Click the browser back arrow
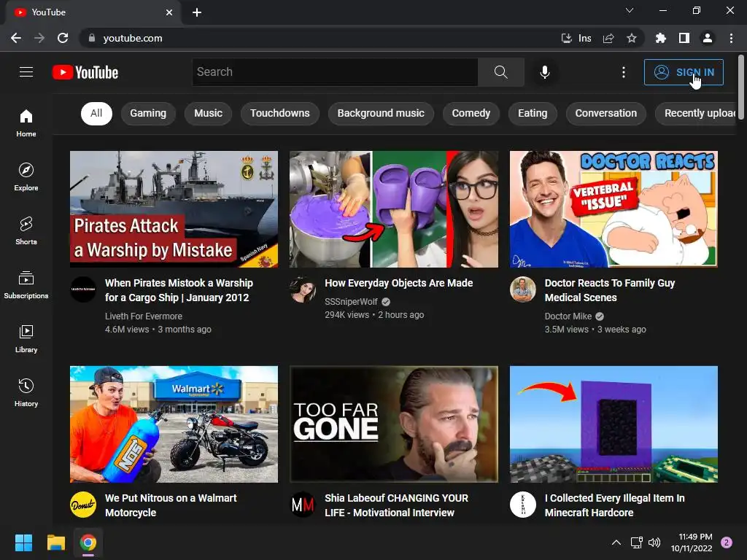 [16, 38]
